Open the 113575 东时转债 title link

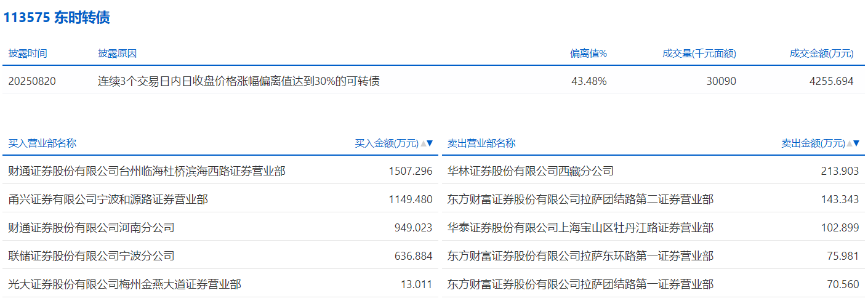pos(57,18)
